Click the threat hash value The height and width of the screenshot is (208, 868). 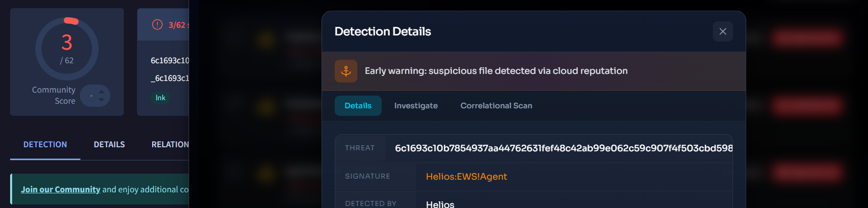[563, 148]
